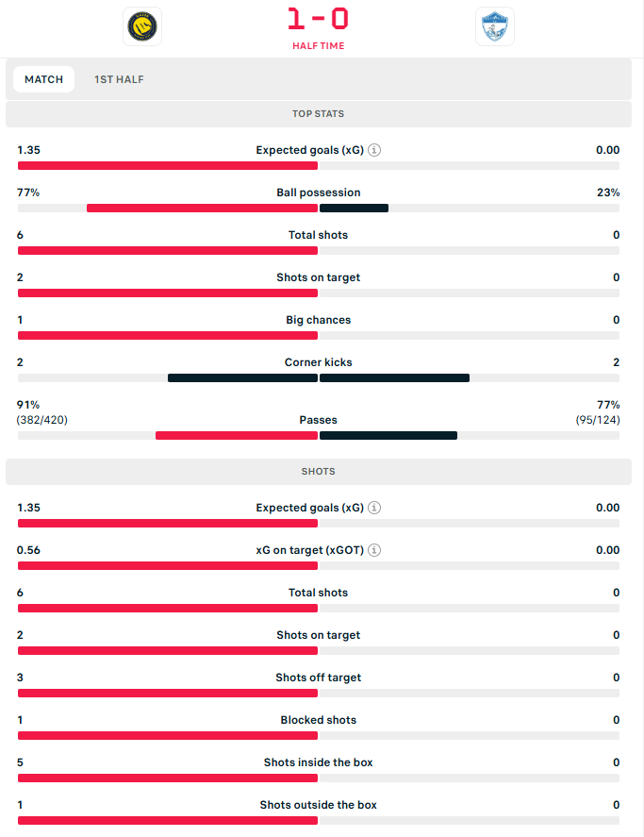This screenshot has width=644, height=837.
Task: Click the away team blue crest logo
Action: 495,26
